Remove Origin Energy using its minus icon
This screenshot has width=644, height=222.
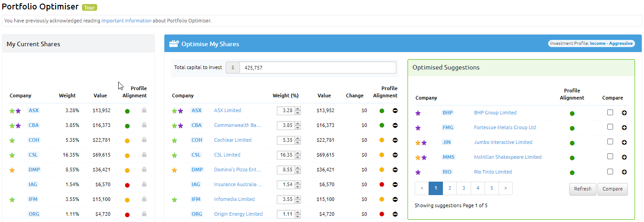tap(395, 214)
